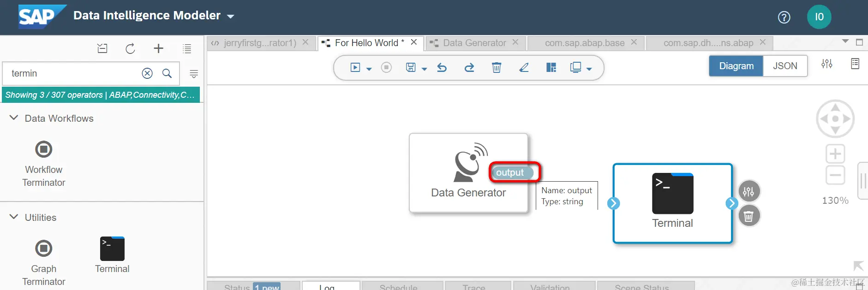Open the tab overflow dropdown arrow

845,41
